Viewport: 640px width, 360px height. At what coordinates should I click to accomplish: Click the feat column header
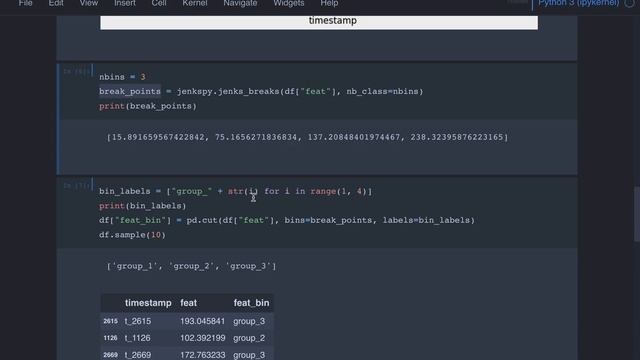[x=189, y=303]
